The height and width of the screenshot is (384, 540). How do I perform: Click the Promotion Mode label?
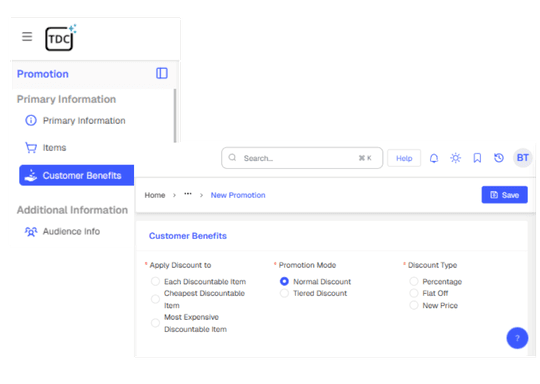click(x=307, y=265)
